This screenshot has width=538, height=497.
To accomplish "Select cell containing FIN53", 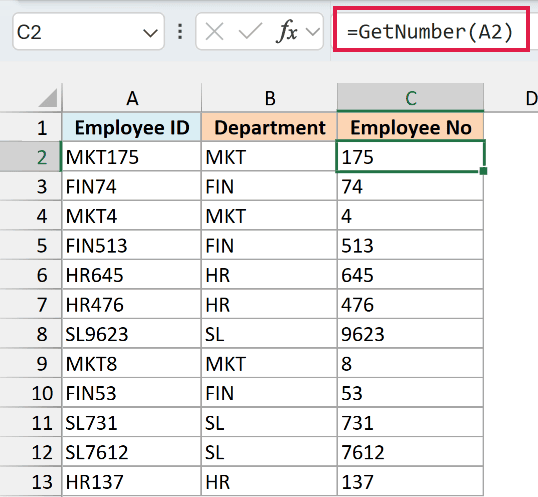I will 132,393.
